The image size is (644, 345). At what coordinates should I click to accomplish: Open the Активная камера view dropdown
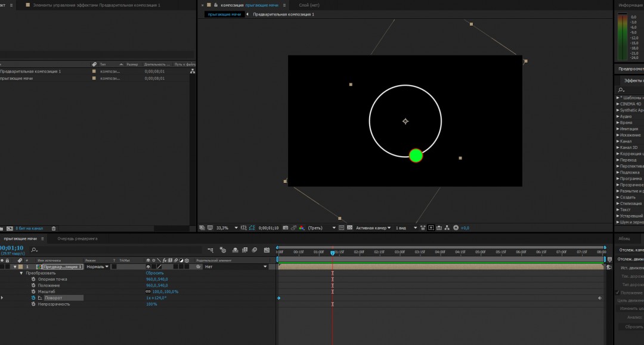pos(373,228)
